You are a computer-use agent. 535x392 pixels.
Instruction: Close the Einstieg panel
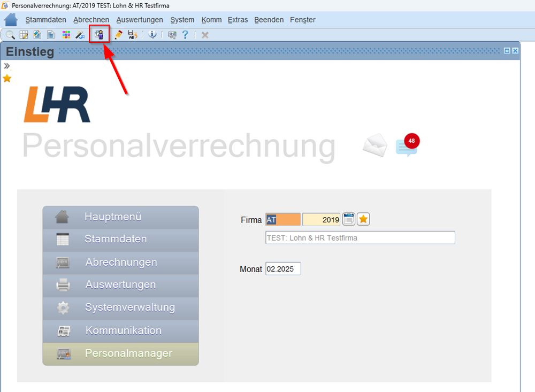click(515, 51)
